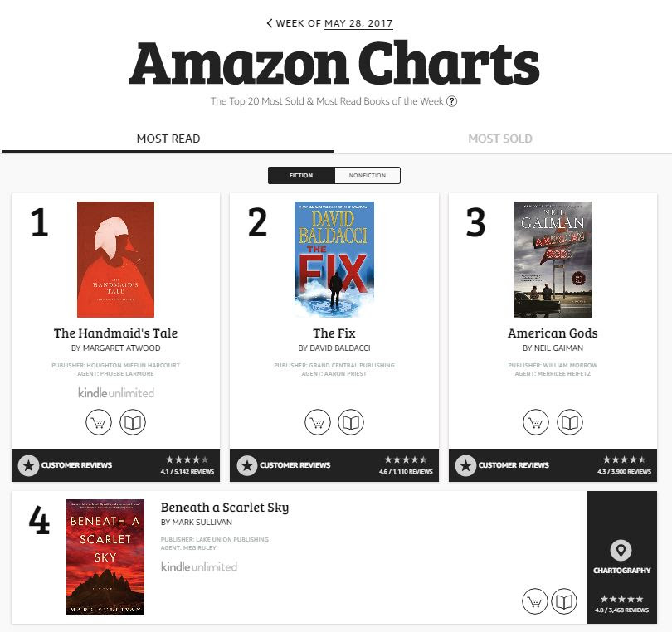This screenshot has width=672, height=632.
Task: Click cart icon under American Gods
Action: point(536,423)
